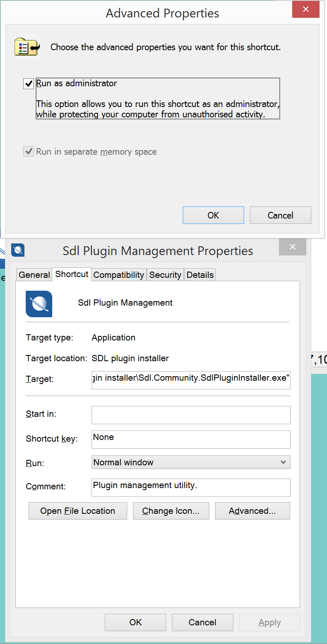Click the greyed-out Apply button

pos(270,622)
